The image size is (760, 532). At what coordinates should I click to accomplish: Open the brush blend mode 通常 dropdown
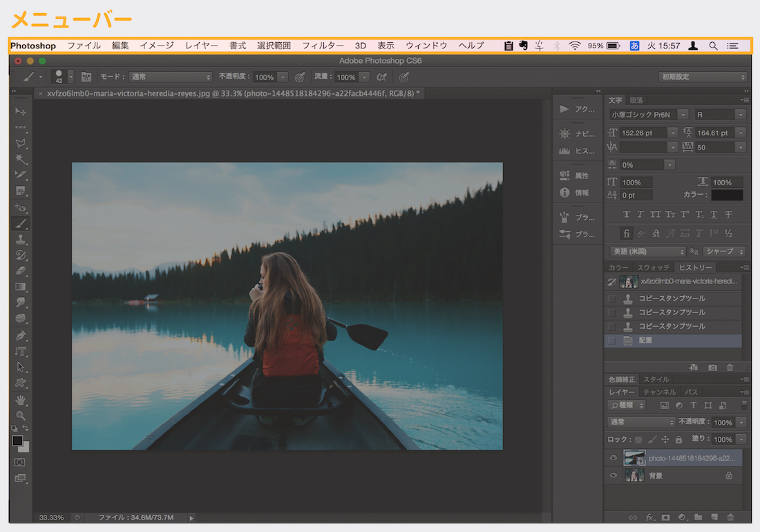tap(171, 77)
